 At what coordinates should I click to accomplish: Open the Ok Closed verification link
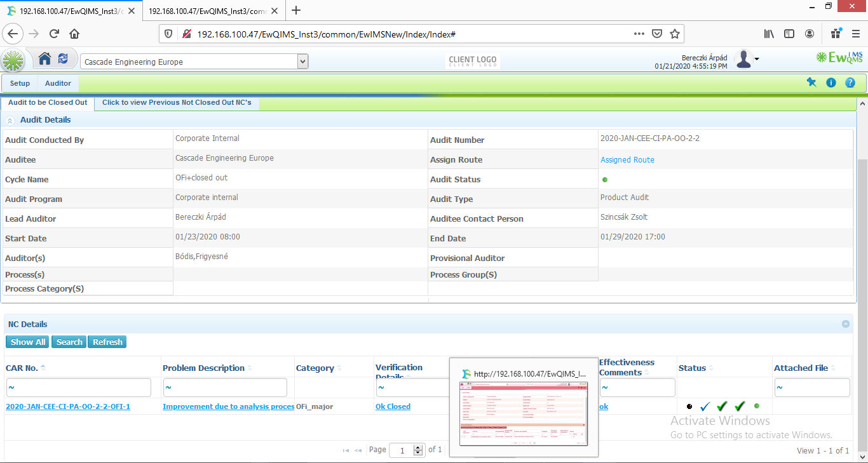click(393, 406)
